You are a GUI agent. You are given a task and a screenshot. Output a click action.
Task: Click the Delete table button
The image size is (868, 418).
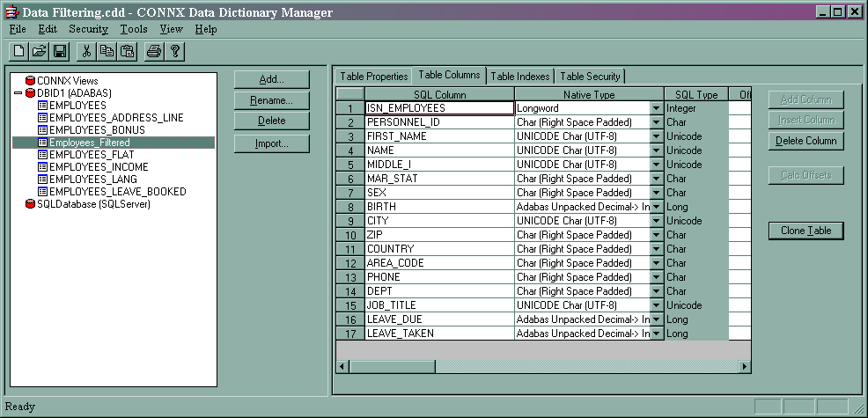(272, 121)
